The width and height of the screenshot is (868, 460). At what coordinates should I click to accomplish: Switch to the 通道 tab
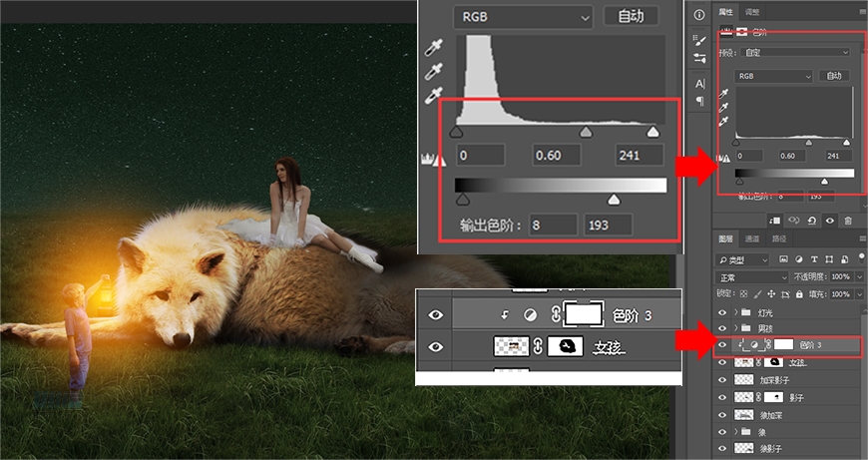[752, 238]
